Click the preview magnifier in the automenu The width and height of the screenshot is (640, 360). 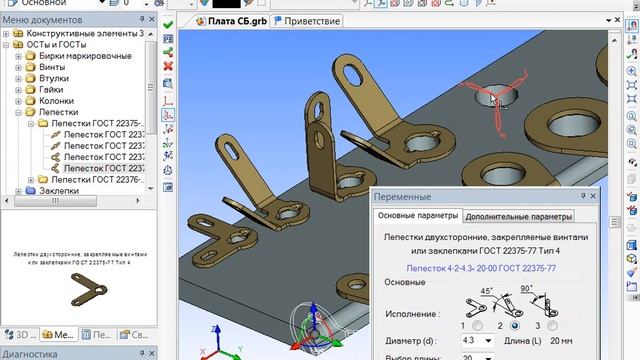pyautogui.click(x=168, y=84)
